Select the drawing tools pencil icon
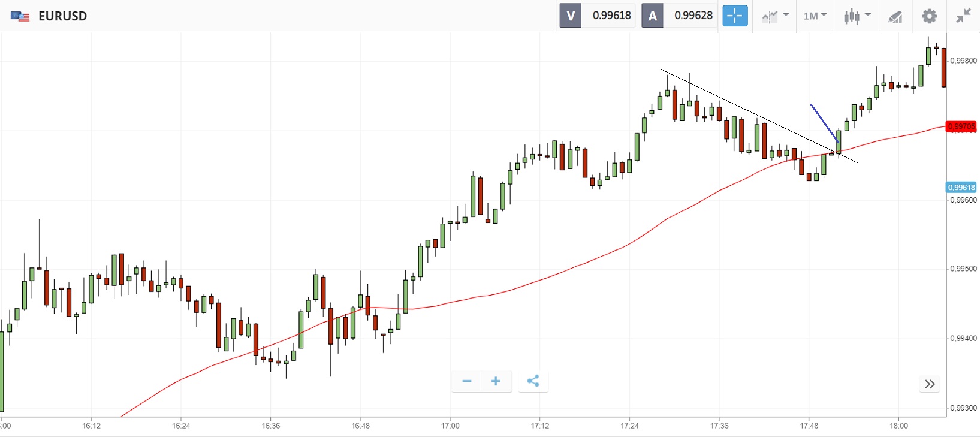 pos(895,16)
